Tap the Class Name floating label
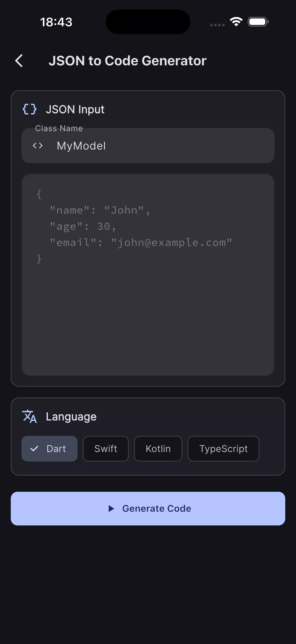Image resolution: width=296 pixels, height=644 pixels. click(59, 128)
